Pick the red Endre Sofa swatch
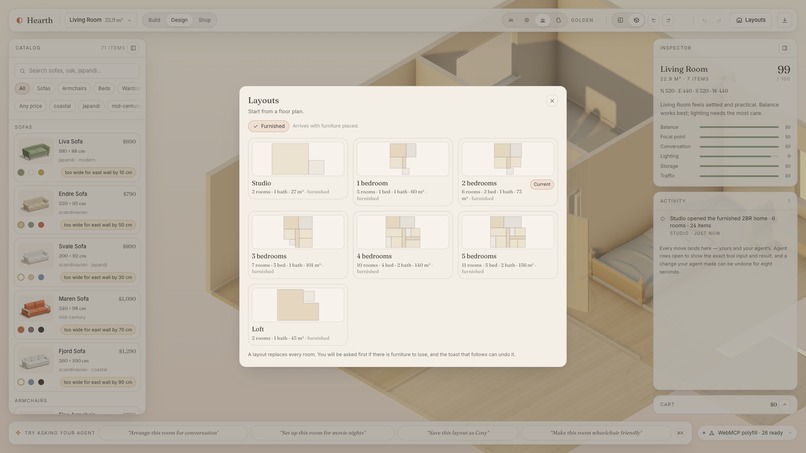This screenshot has width=806, height=453. coord(41,225)
